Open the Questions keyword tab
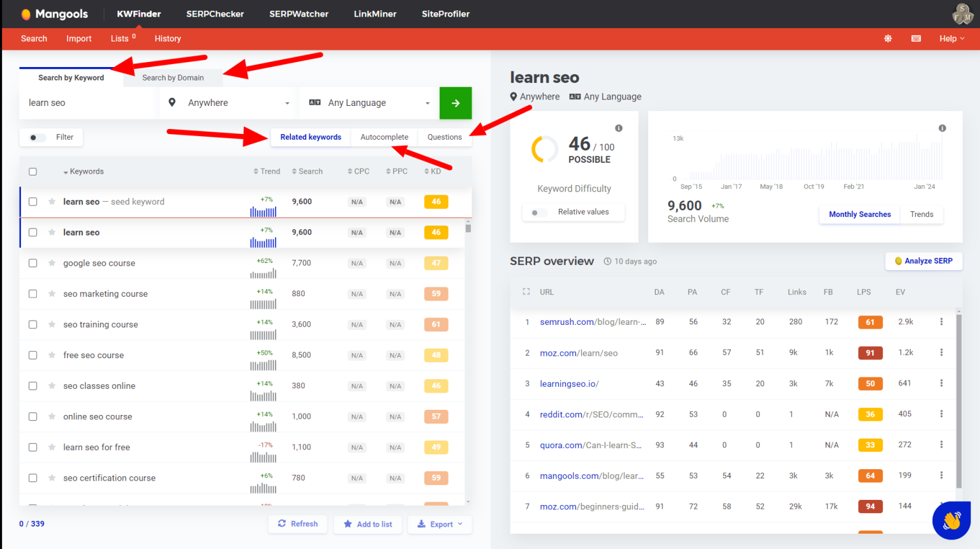 [445, 137]
